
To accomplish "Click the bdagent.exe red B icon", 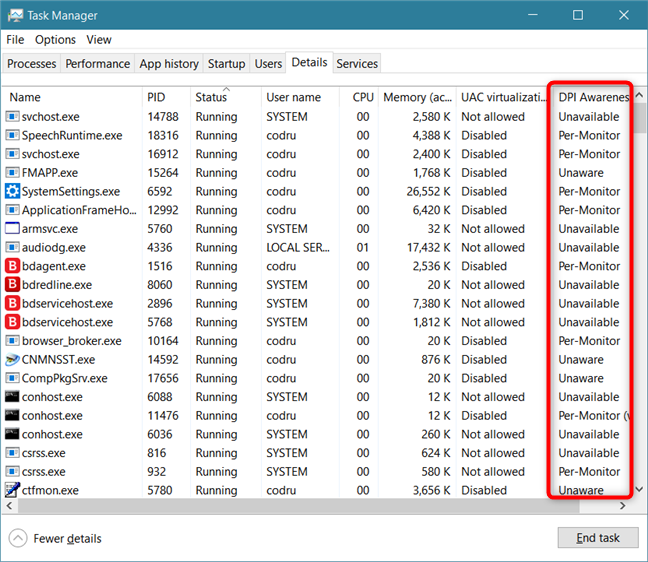I will click(x=12, y=266).
